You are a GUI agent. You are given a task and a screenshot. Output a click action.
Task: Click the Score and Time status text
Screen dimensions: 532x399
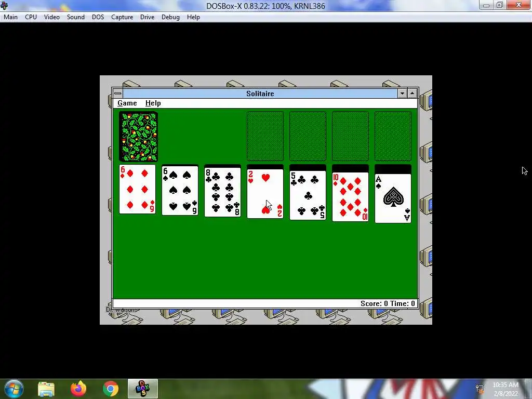pos(388,303)
